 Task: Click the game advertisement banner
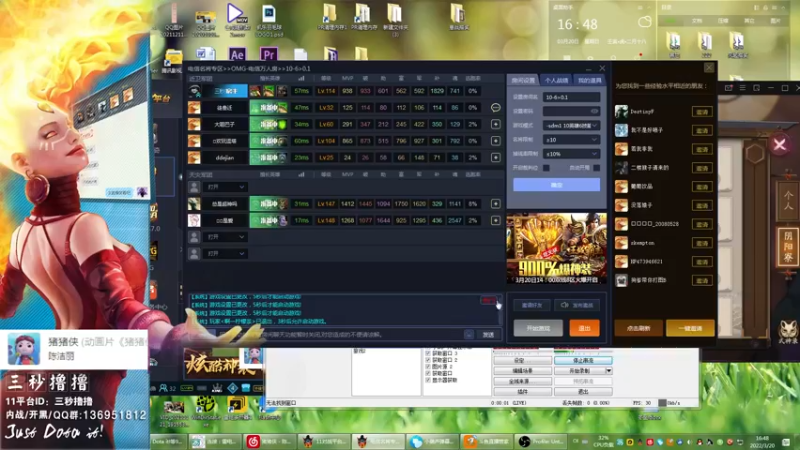(556, 248)
